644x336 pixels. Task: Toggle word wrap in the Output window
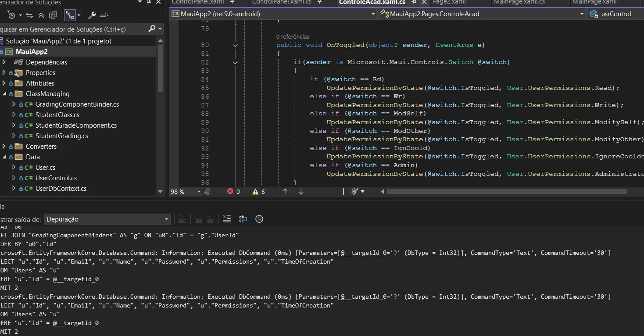[243, 219]
